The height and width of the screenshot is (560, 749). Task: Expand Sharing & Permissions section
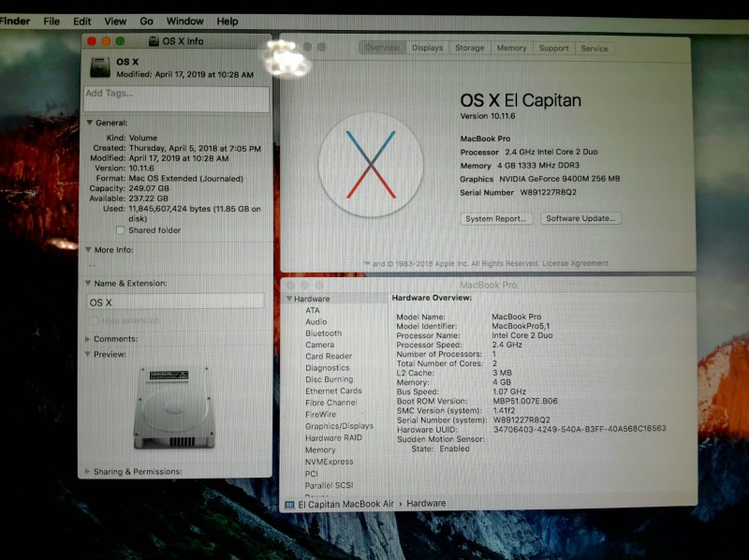(87, 472)
